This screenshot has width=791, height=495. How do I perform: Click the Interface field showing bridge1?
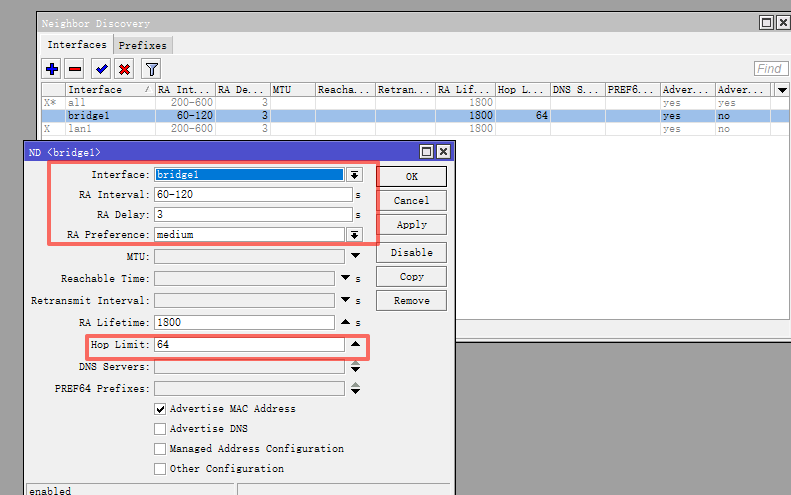coord(249,175)
